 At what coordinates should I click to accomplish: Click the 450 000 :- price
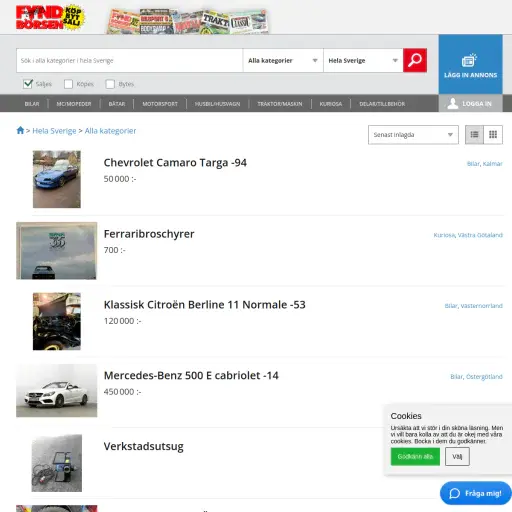122,392
